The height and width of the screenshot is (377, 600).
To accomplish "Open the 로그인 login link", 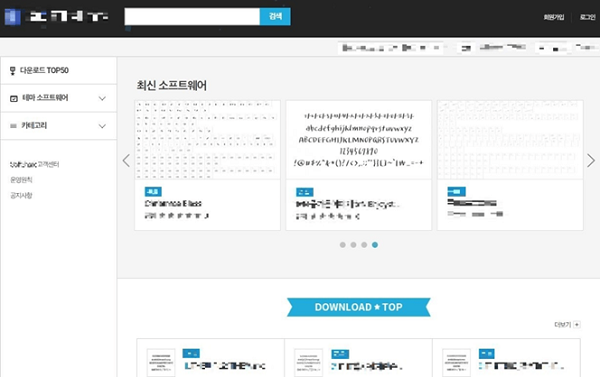I will (587, 17).
